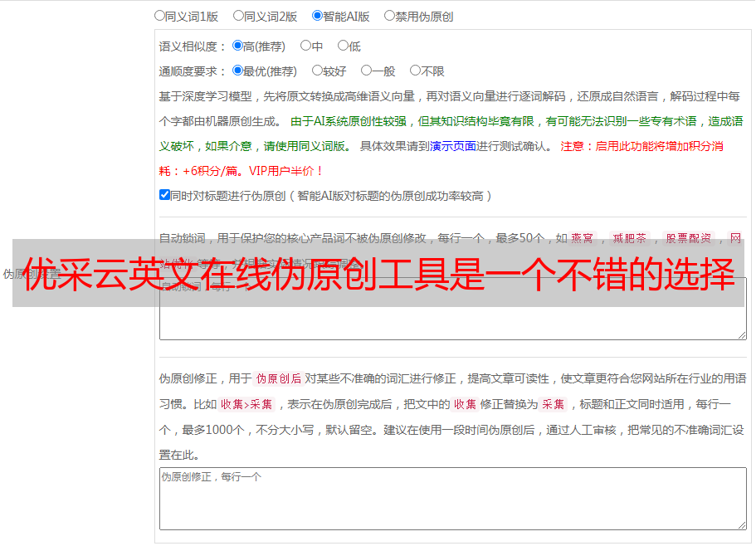This screenshot has width=756, height=546.
Task: Choose the 智能AI版 radio option
Action: pos(317,16)
